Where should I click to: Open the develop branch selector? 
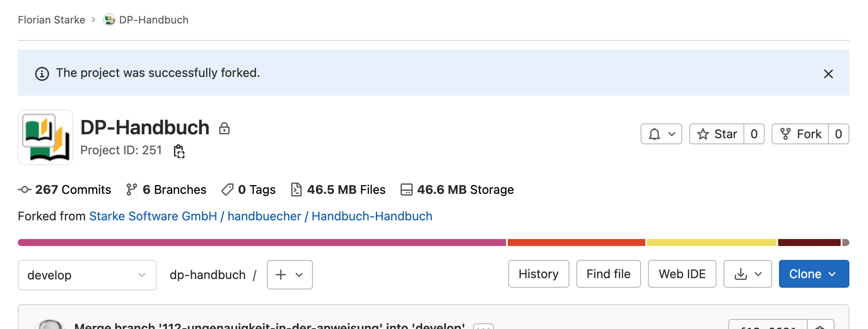point(87,275)
